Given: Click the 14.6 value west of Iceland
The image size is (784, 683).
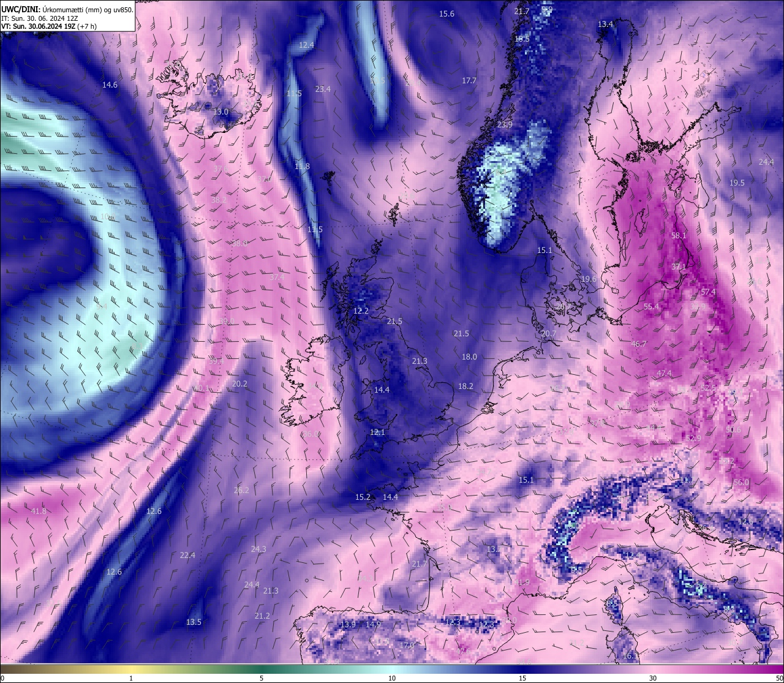Looking at the screenshot, I should [110, 85].
